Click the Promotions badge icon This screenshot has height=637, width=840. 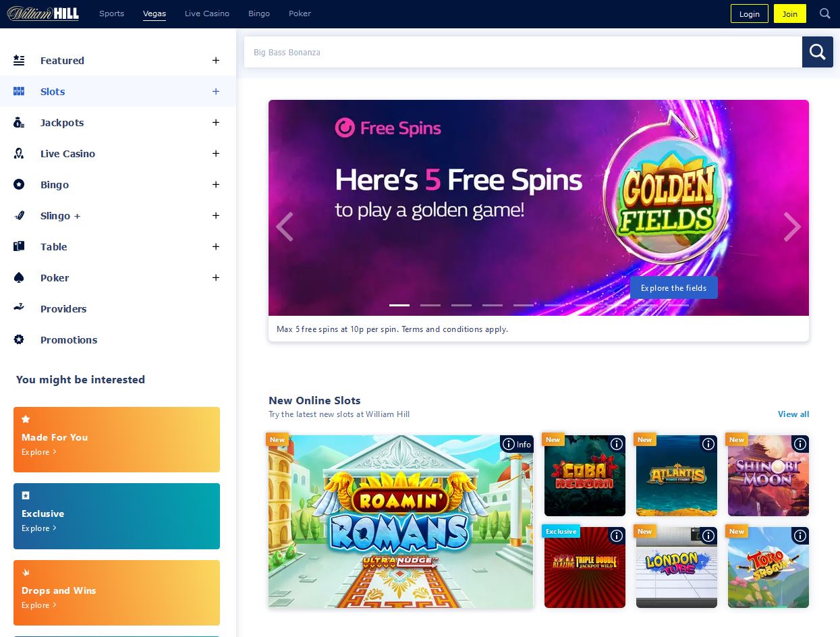pos(19,339)
